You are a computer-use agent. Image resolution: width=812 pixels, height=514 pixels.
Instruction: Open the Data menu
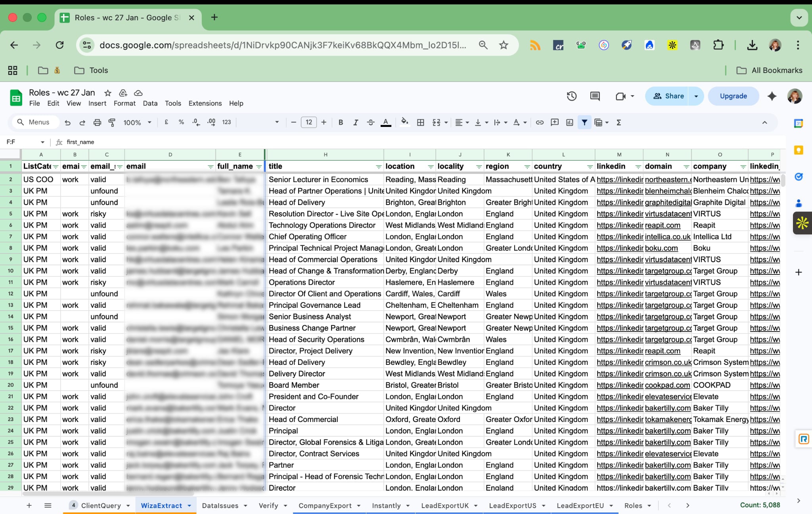coord(150,103)
